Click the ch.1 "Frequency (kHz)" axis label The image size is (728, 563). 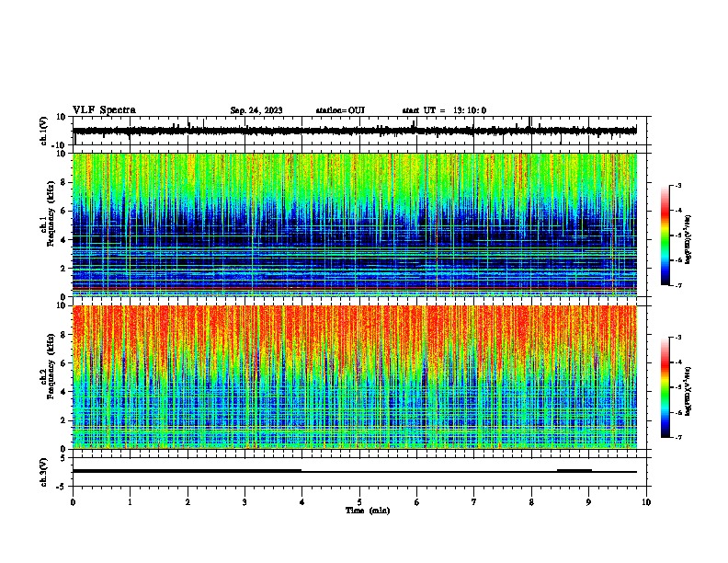pos(51,213)
